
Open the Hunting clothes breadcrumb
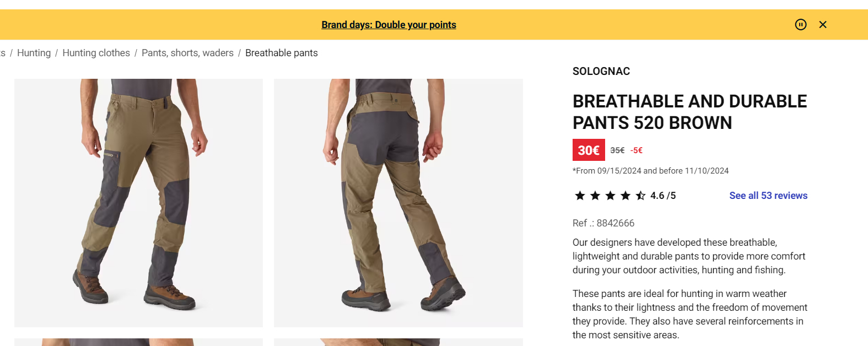tap(96, 53)
